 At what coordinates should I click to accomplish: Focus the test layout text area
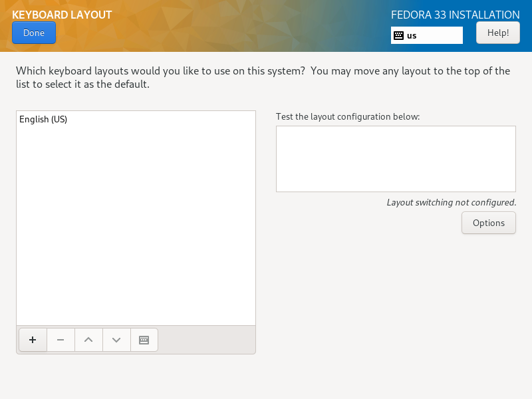[396, 159]
